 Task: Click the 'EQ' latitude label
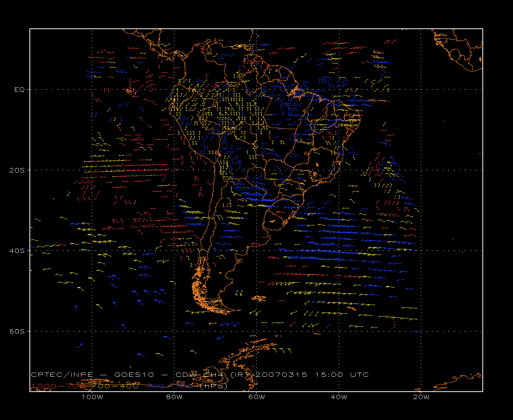coord(19,90)
